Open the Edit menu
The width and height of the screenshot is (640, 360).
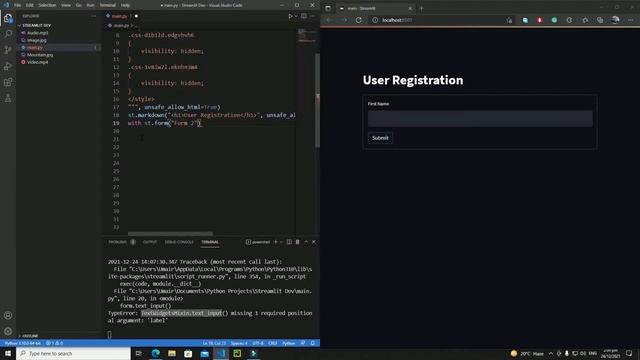click(x=30, y=5)
